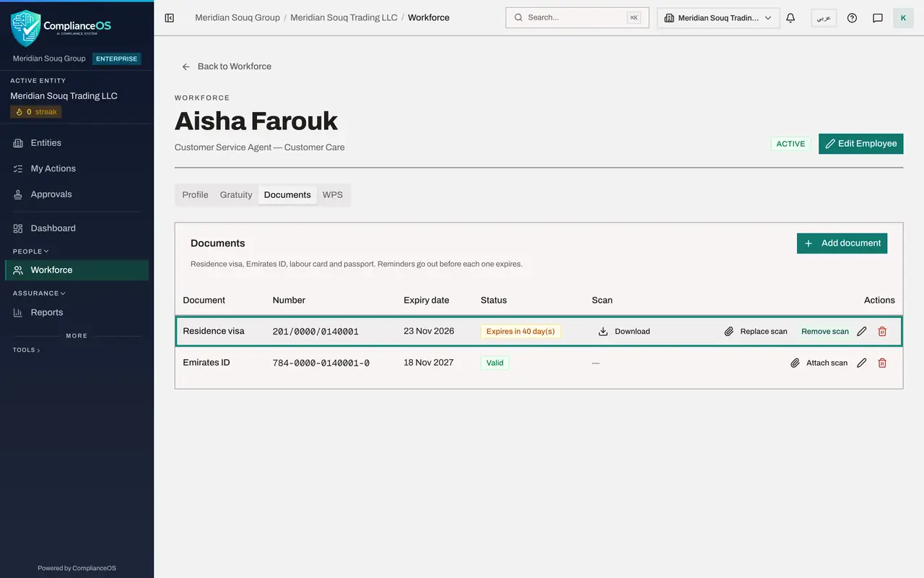Collapse the Assurance section

point(39,293)
